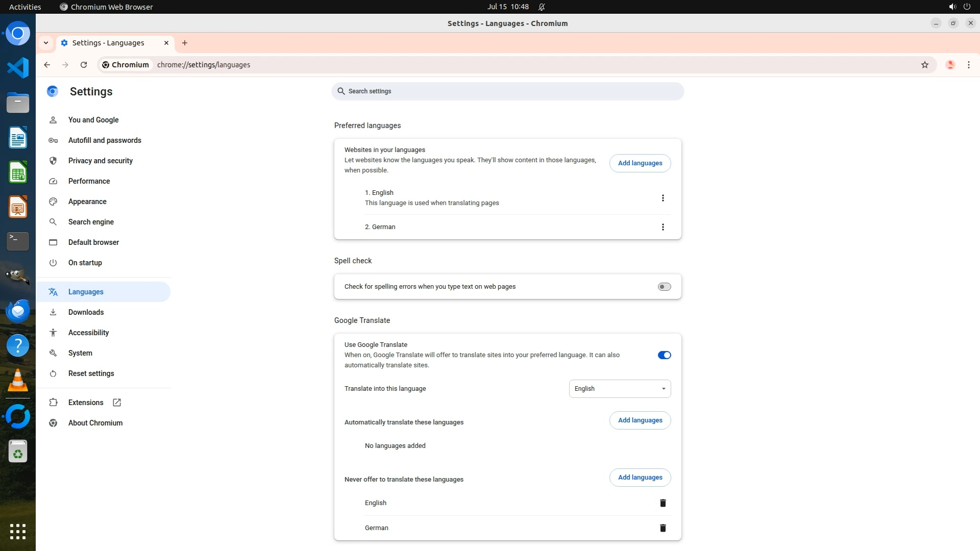Click the Search settings field
Image resolution: width=980 pixels, height=551 pixels.
[x=507, y=91]
